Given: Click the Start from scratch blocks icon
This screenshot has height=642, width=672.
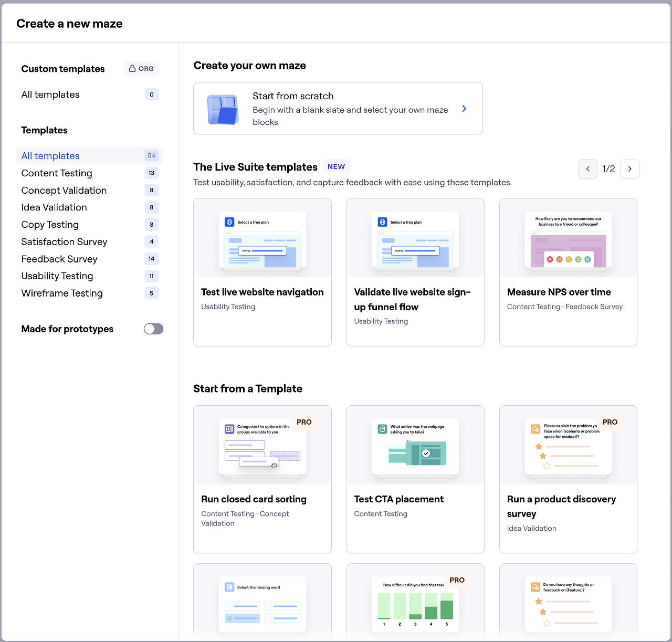Looking at the screenshot, I should pos(223,109).
